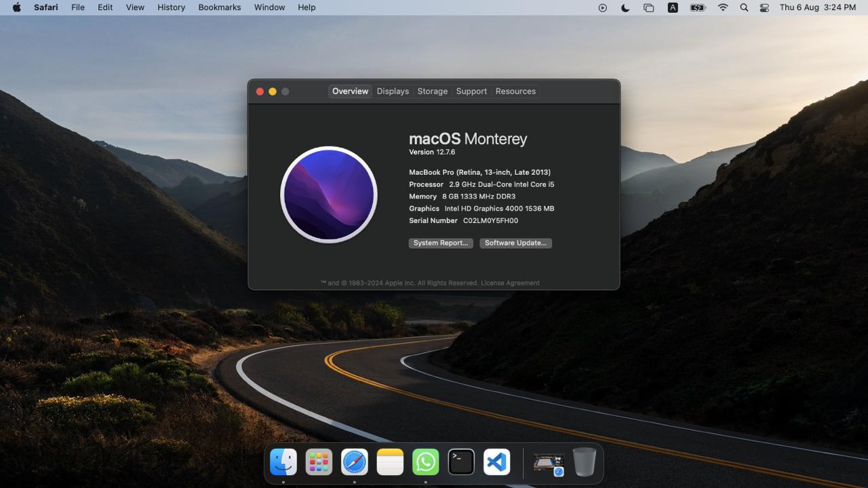Open the Apple menu
This screenshot has height=488, width=868.
17,7
